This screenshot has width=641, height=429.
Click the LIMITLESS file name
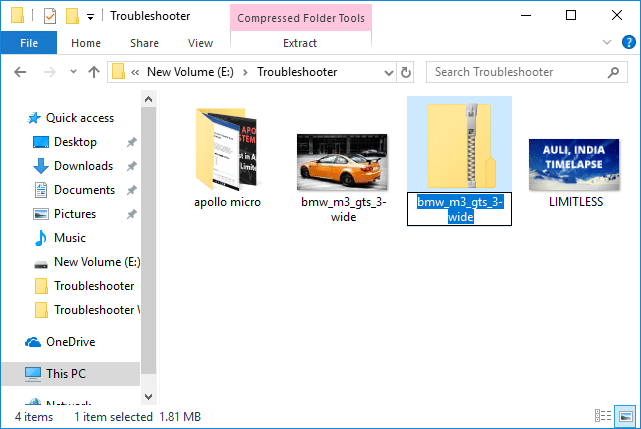coord(576,202)
